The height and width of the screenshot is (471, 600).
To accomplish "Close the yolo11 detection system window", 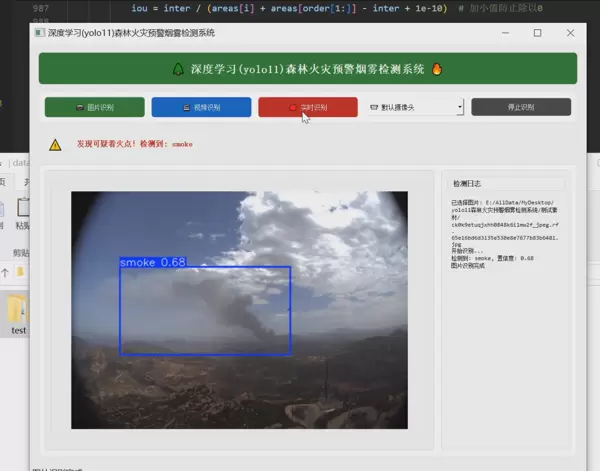I will (570, 33).
